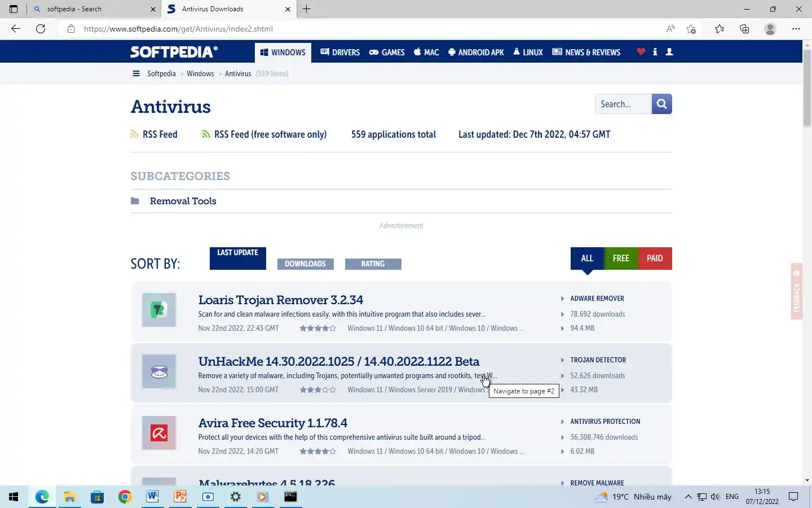Open File Explorer from the taskbar

(69, 497)
